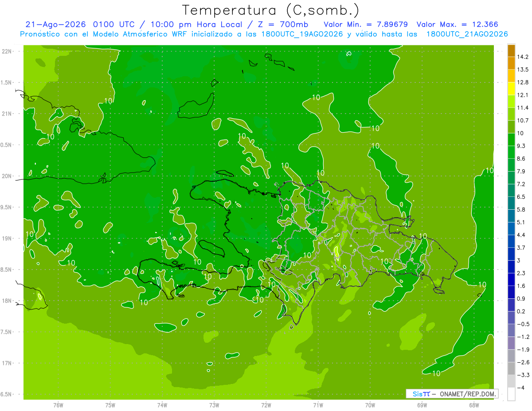
Task: Click the orange swatch above 14.2 in color scale
Action: 511,51
